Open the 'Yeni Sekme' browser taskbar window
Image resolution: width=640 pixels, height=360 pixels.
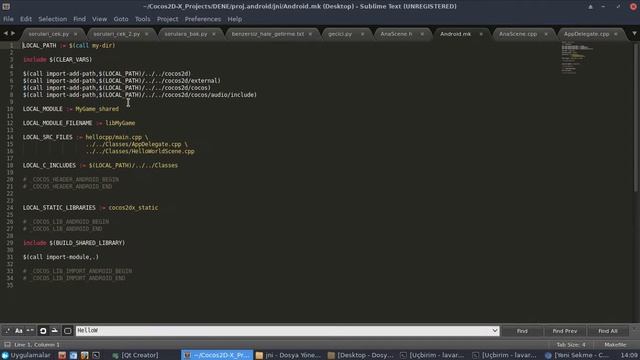pos(577,355)
